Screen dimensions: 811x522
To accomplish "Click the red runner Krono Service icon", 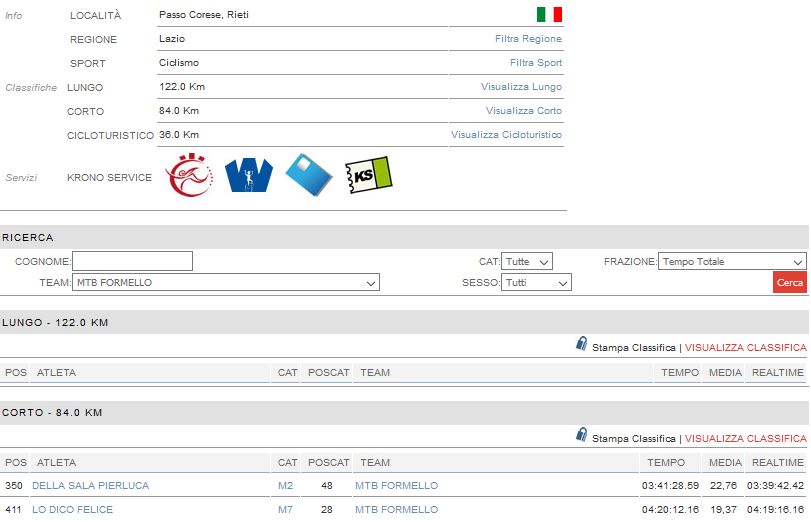I will pos(189,176).
